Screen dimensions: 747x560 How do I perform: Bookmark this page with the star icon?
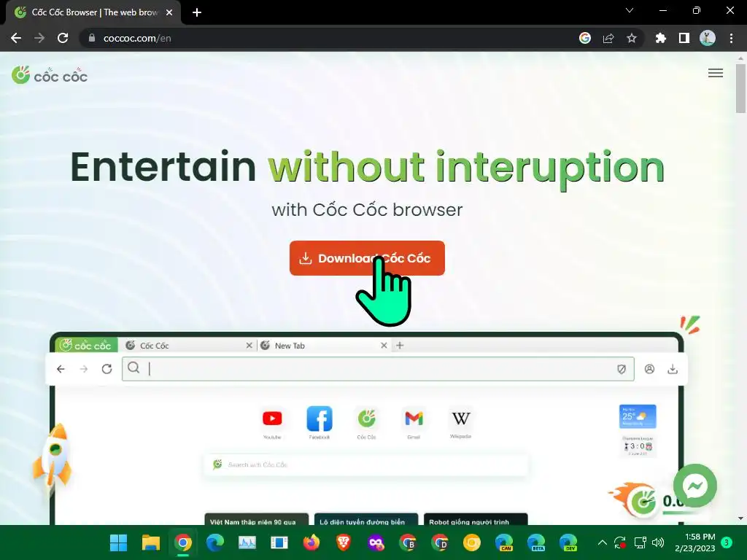click(x=632, y=38)
